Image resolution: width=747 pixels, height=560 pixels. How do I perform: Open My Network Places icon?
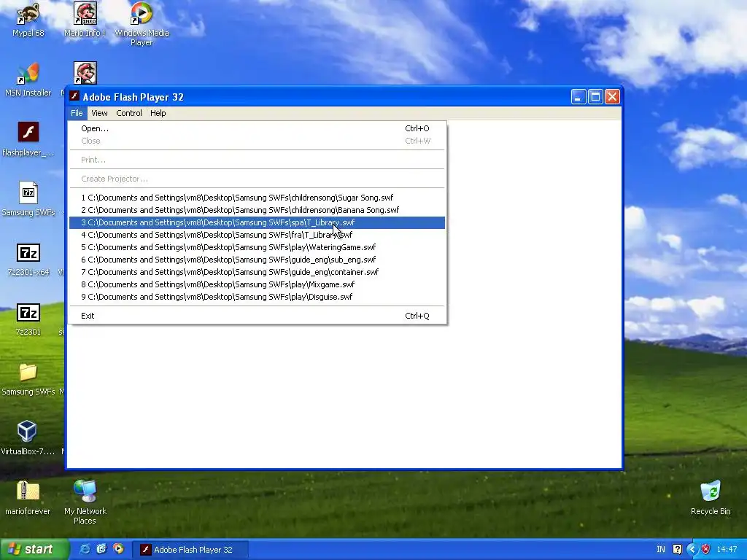tap(85, 502)
